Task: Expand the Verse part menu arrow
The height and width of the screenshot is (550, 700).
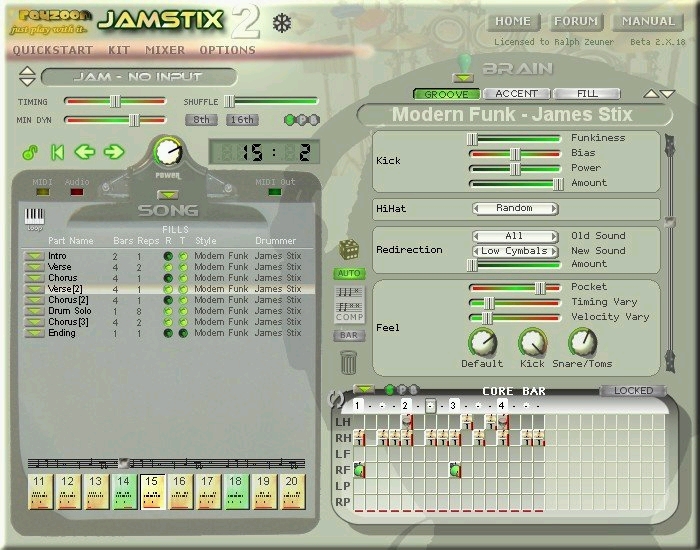Action: [x=34, y=267]
